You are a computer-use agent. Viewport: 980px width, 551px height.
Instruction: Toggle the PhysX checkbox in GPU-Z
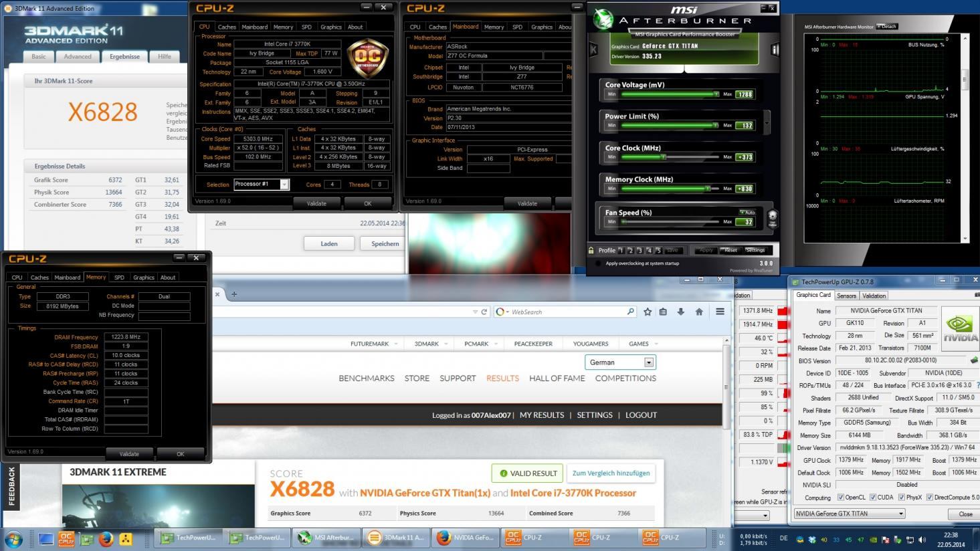coord(901,498)
